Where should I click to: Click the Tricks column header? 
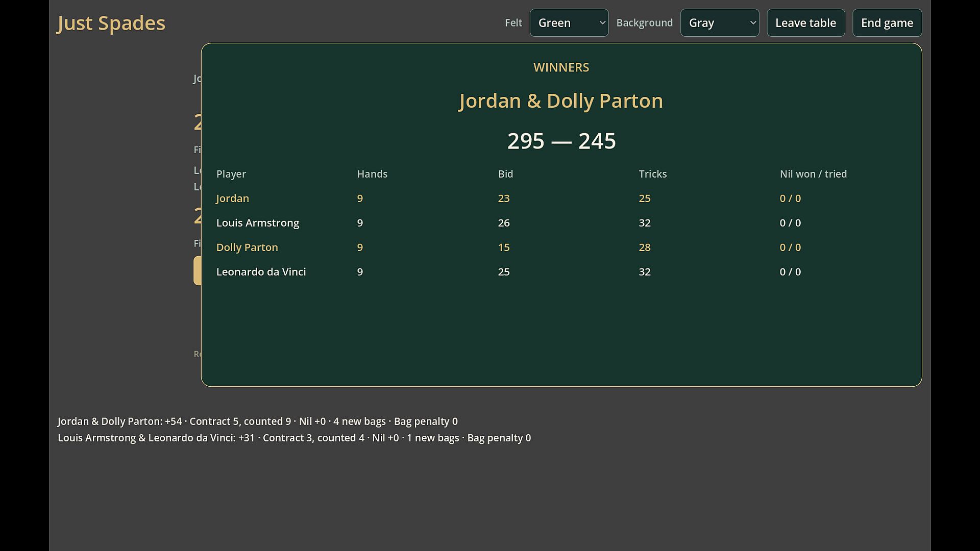(653, 174)
